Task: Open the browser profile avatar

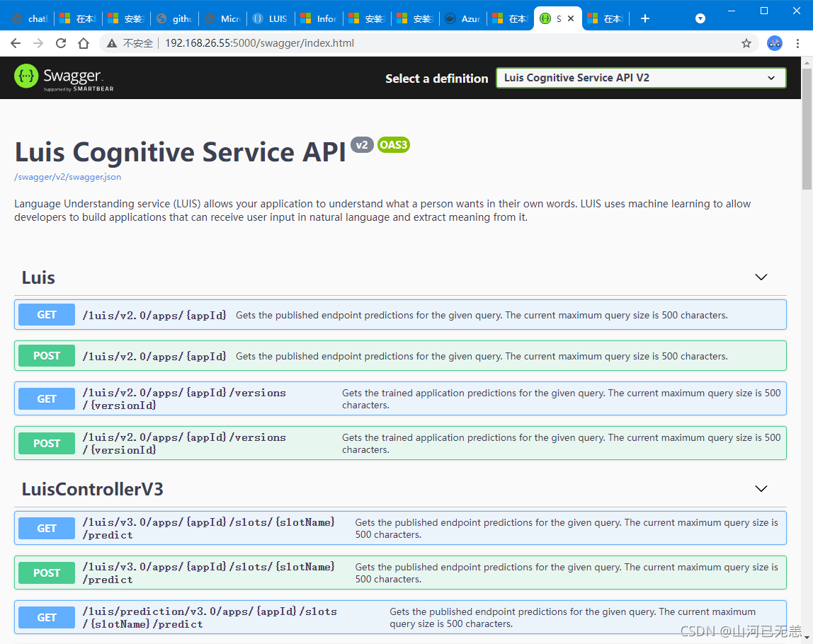Action: click(775, 43)
